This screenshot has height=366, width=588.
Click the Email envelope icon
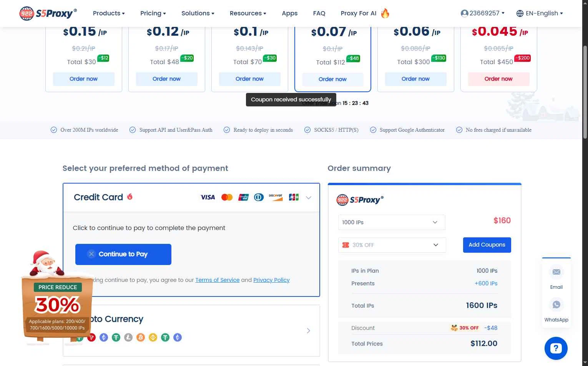click(x=556, y=272)
